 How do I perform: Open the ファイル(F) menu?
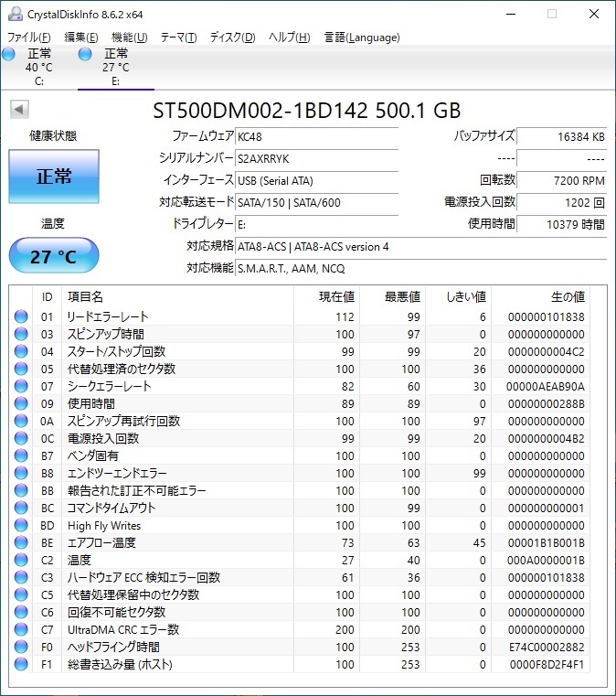(29, 37)
